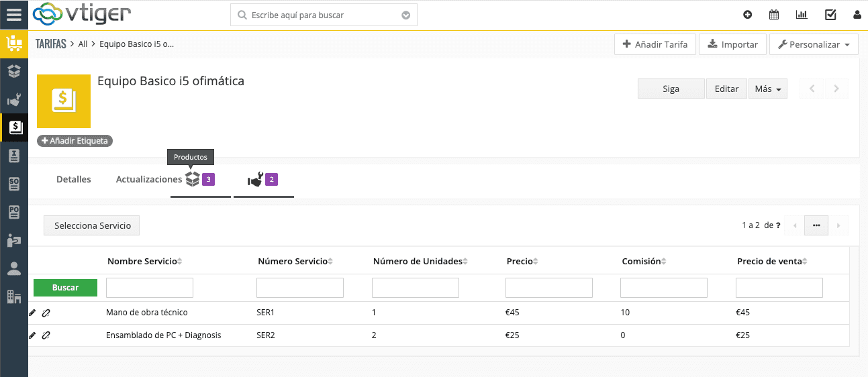This screenshot has width=868, height=377.
Task: Open the calendar icon in top bar
Action: [x=774, y=15]
